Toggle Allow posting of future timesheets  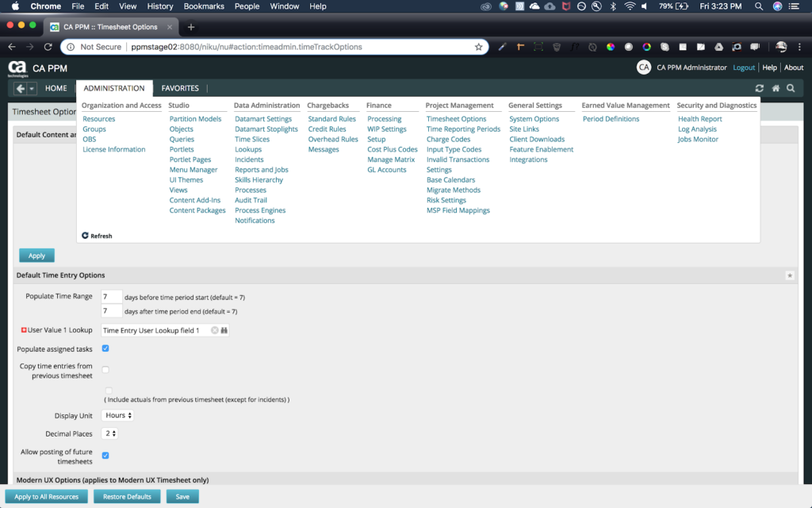pyautogui.click(x=105, y=455)
